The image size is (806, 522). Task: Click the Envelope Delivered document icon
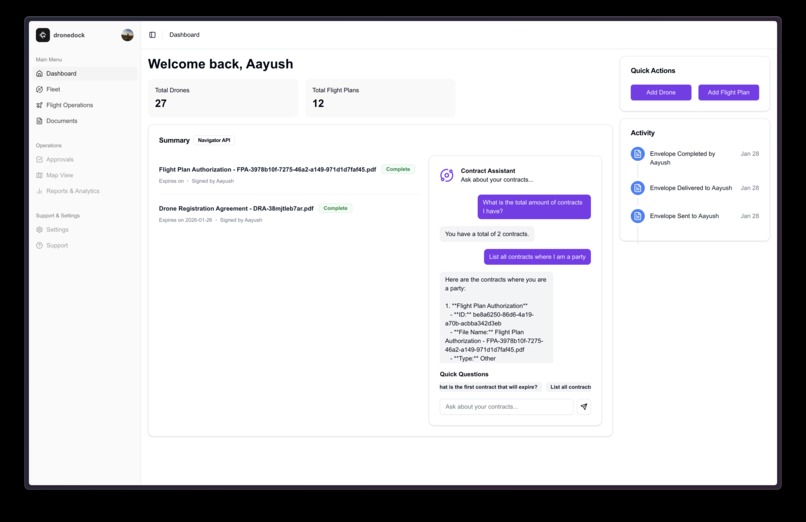tap(637, 188)
